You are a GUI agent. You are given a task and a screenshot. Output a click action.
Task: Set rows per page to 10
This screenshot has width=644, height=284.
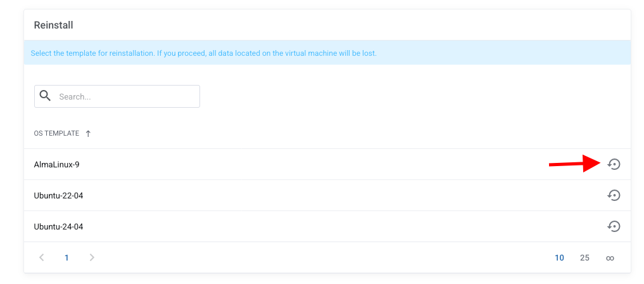pos(559,258)
